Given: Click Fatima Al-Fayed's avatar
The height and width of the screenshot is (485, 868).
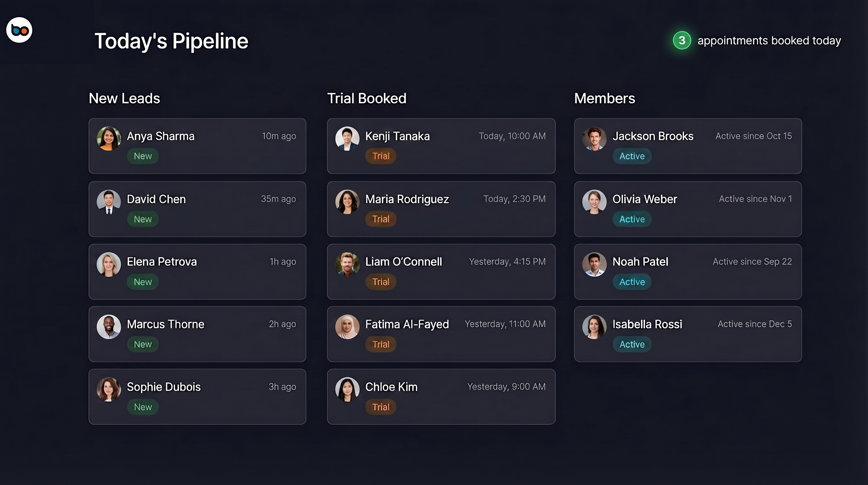Looking at the screenshot, I should [347, 326].
